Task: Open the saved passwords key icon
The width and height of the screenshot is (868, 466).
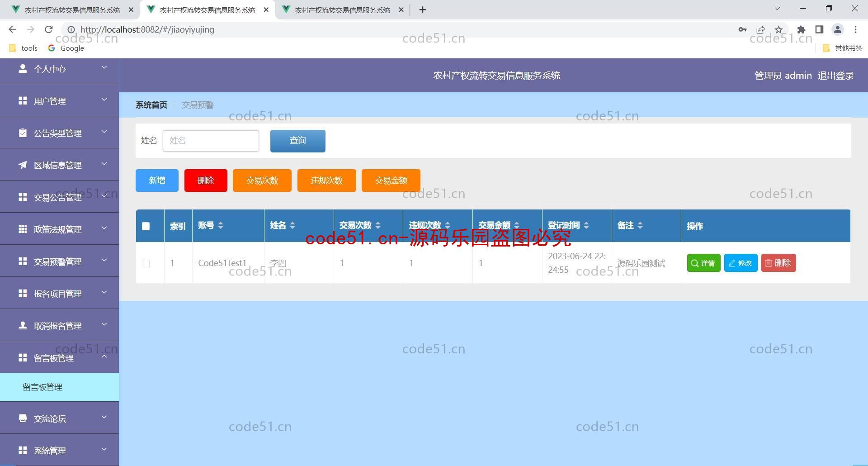Action: 742,29
